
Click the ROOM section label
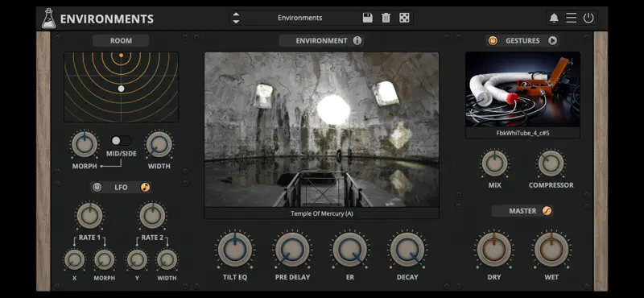tap(121, 41)
